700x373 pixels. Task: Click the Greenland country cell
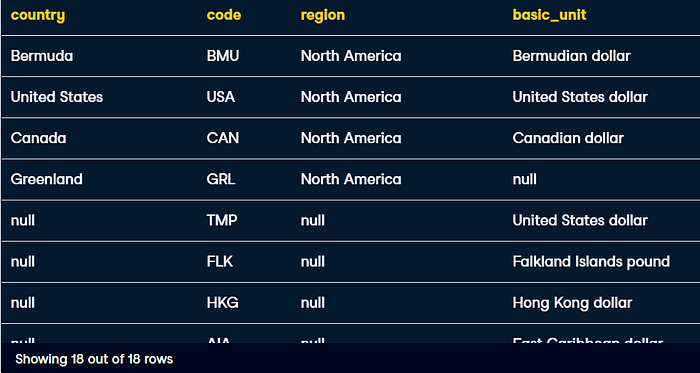[46, 179]
